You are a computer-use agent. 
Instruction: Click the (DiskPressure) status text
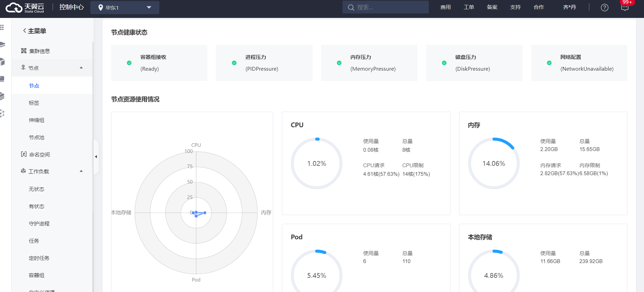[473, 69]
